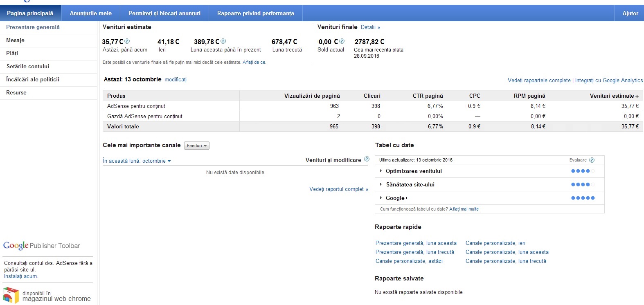Click the Vedeți rapoartele complete link

[x=539, y=81]
